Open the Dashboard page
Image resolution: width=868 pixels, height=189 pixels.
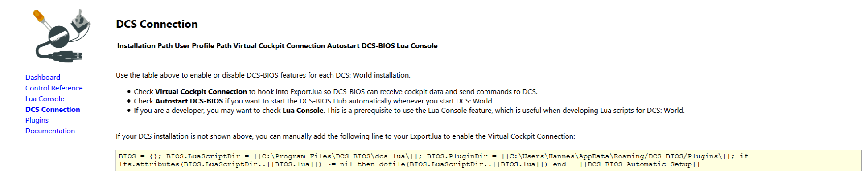pyautogui.click(x=43, y=78)
